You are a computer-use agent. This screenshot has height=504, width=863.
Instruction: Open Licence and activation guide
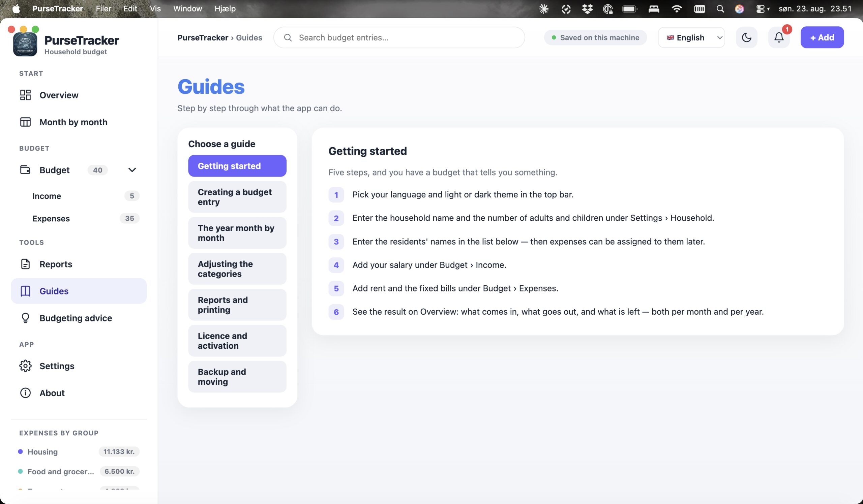click(x=237, y=341)
